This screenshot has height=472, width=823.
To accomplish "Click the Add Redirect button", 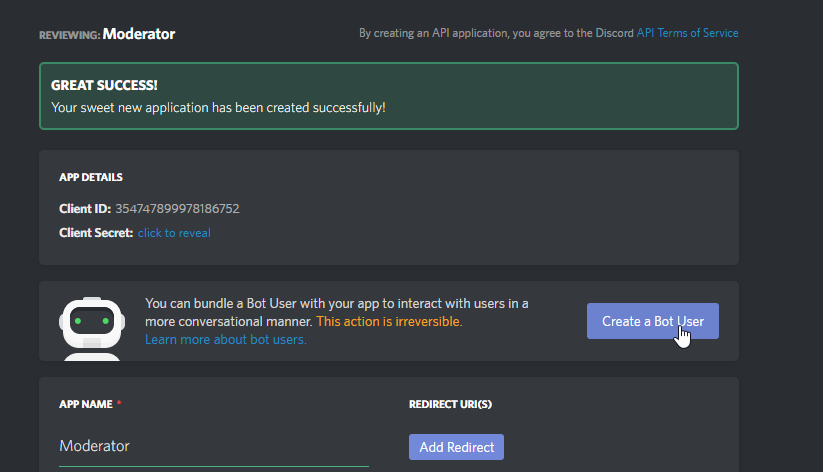I will [456, 447].
